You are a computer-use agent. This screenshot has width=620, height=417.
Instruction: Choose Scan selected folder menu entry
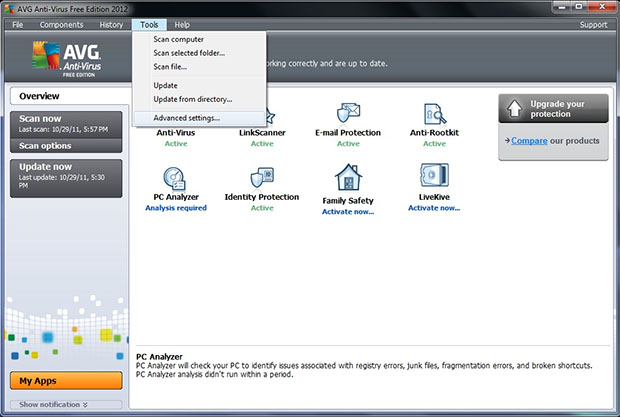[x=199, y=53]
